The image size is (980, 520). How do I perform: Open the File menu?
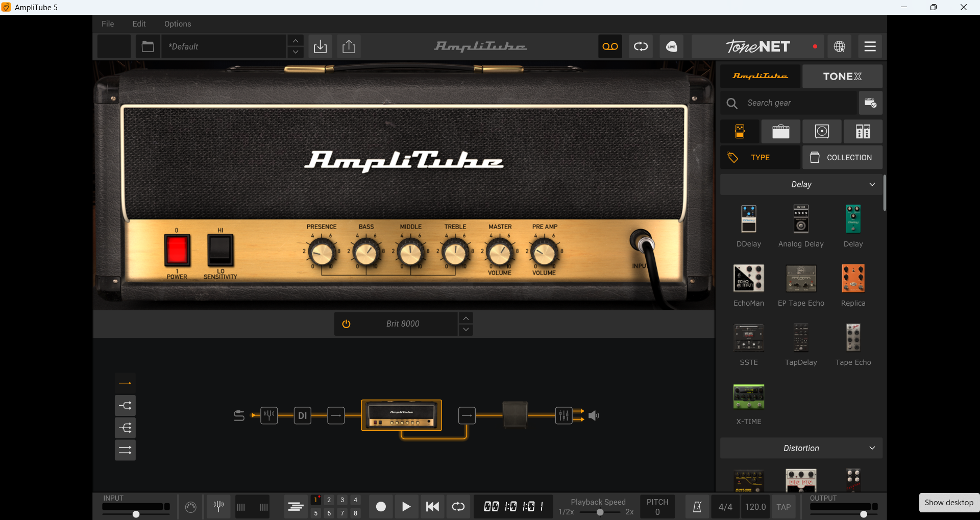[108, 24]
